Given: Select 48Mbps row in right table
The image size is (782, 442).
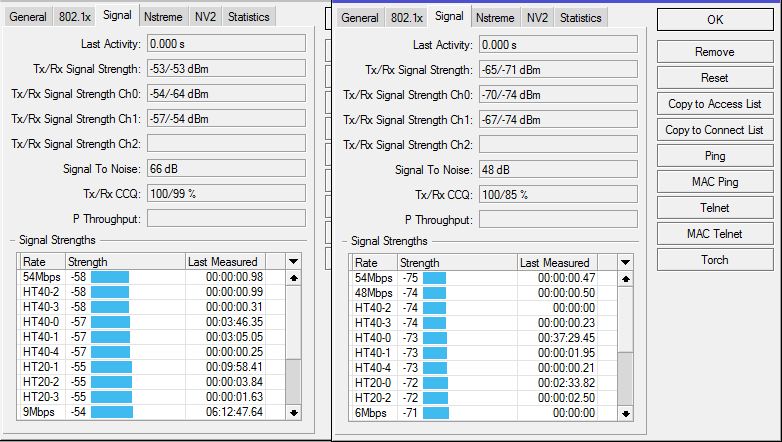Looking at the screenshot, I should [484, 293].
